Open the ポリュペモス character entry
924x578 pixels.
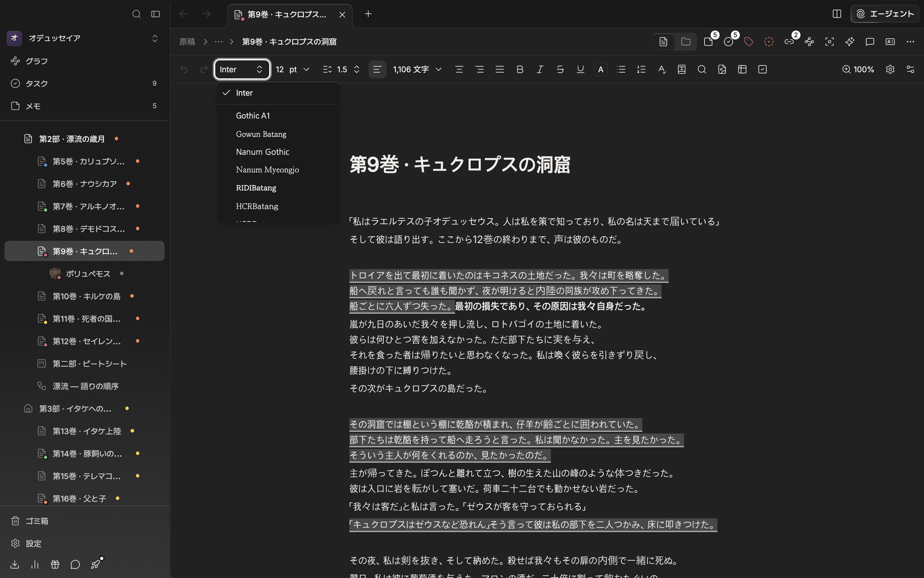(x=85, y=274)
